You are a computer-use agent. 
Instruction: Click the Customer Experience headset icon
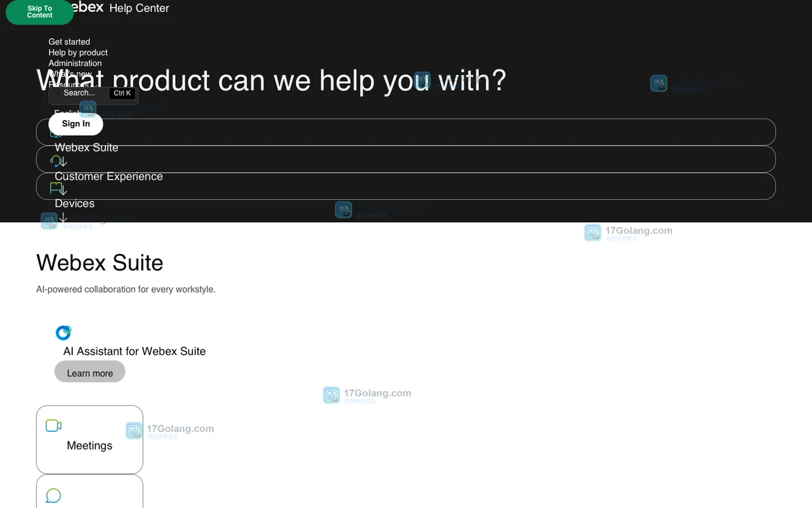point(56,161)
